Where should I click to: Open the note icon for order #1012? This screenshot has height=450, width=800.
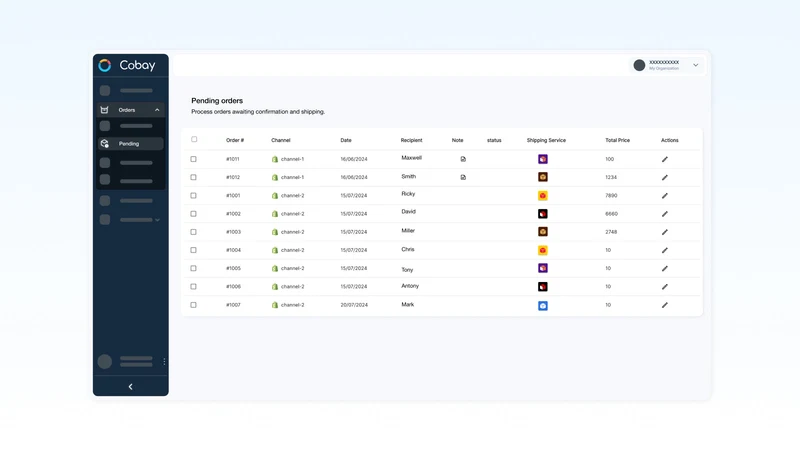pos(463,178)
